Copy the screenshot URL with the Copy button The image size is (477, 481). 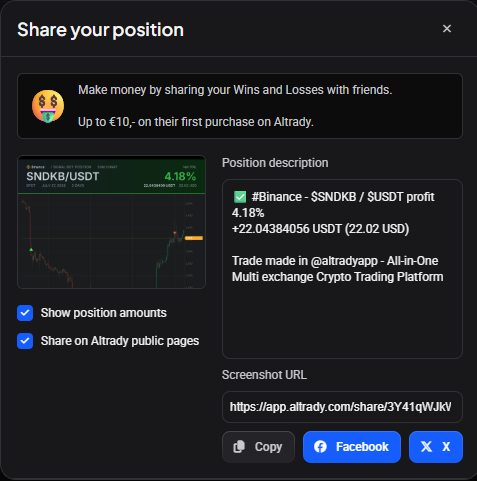(x=258, y=447)
